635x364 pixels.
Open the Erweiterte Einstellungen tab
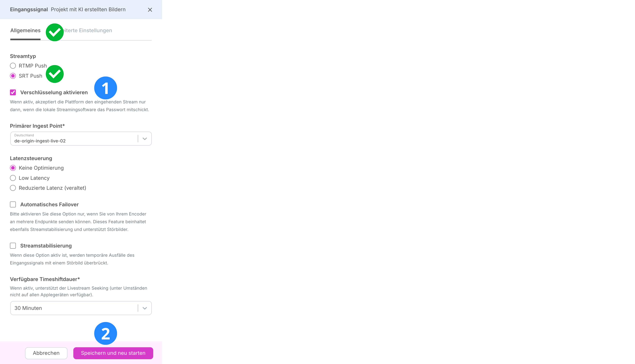click(x=86, y=30)
